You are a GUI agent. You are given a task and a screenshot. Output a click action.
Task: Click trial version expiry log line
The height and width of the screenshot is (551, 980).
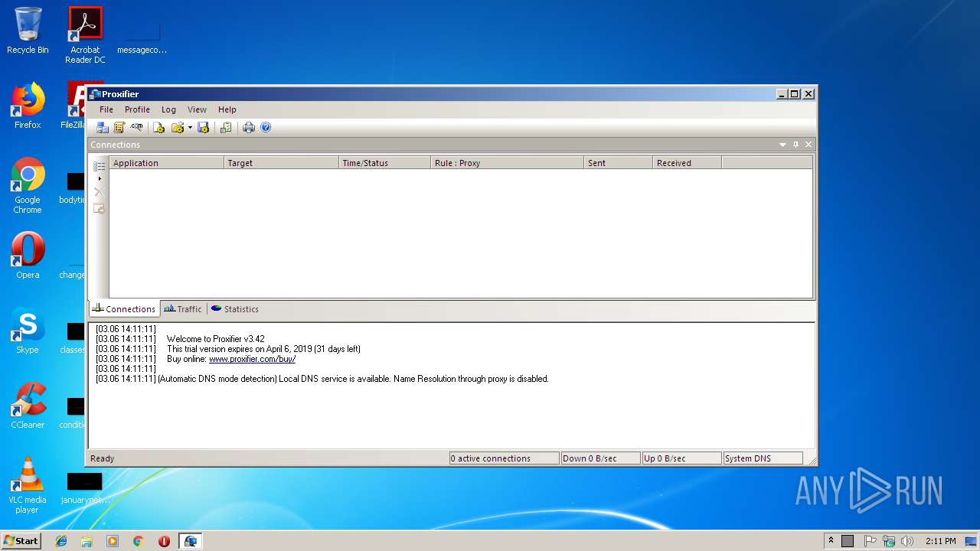[263, 349]
